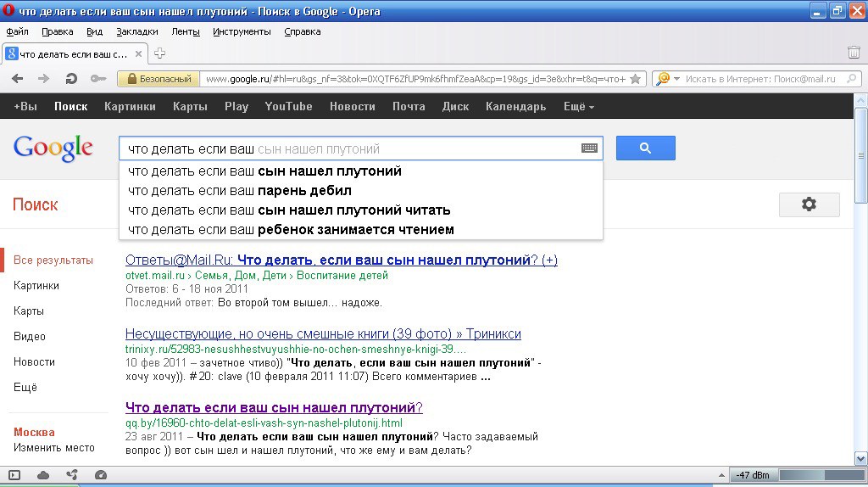Open the Вид menu
Image resolution: width=868 pixels, height=487 pixels.
pyautogui.click(x=95, y=31)
